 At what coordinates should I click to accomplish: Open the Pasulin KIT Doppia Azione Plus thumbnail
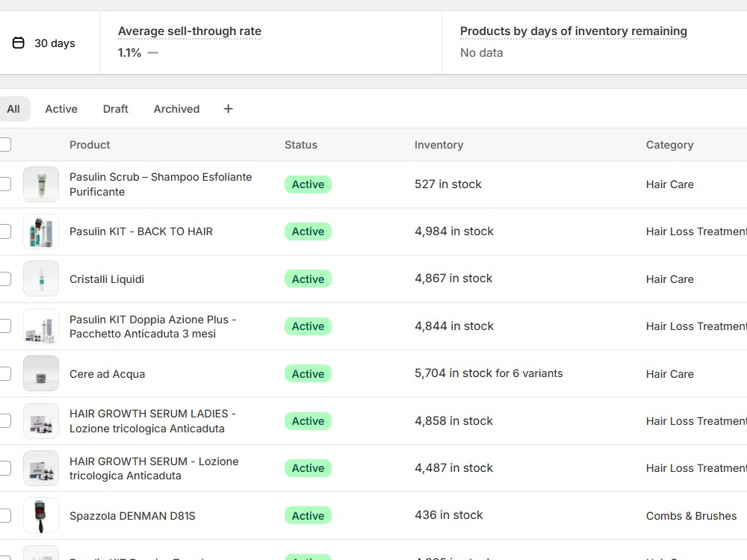click(41, 326)
